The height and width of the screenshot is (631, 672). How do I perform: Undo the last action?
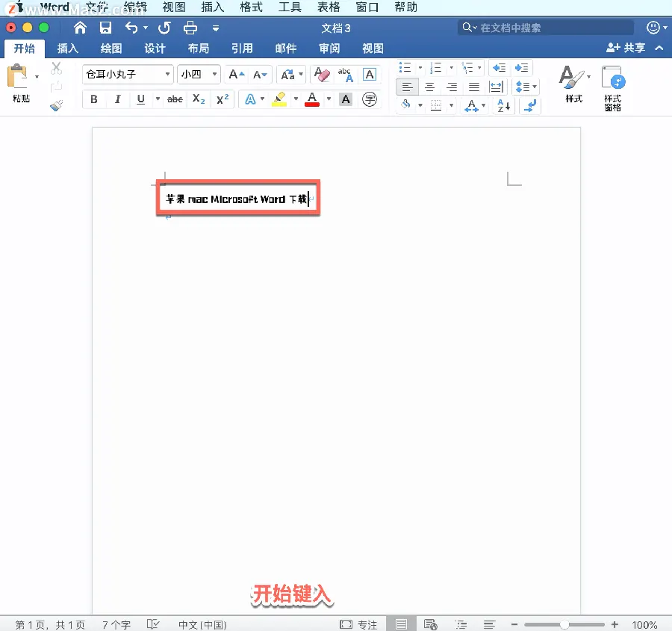click(131, 28)
